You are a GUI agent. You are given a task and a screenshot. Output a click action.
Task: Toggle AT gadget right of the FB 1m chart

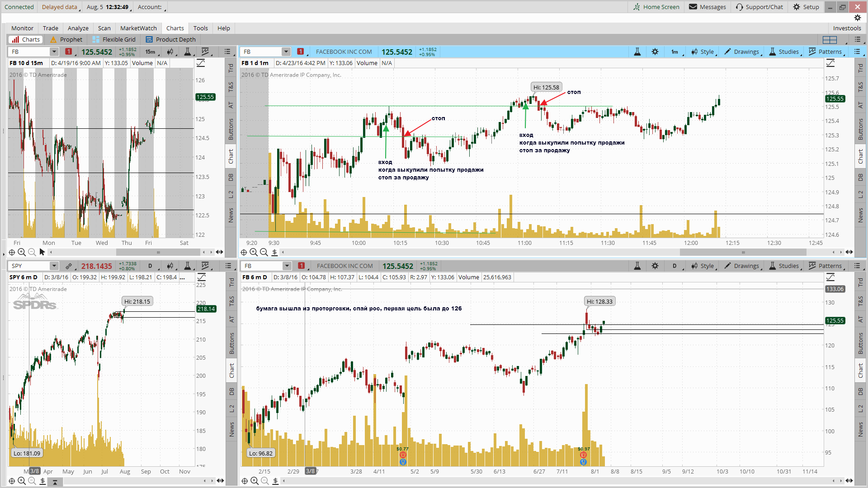(x=861, y=105)
